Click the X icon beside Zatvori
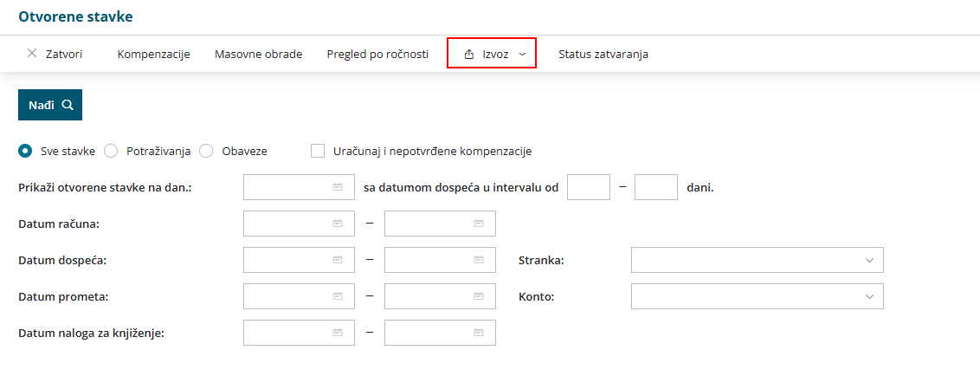Viewport: 980px width, 389px height. tap(32, 54)
